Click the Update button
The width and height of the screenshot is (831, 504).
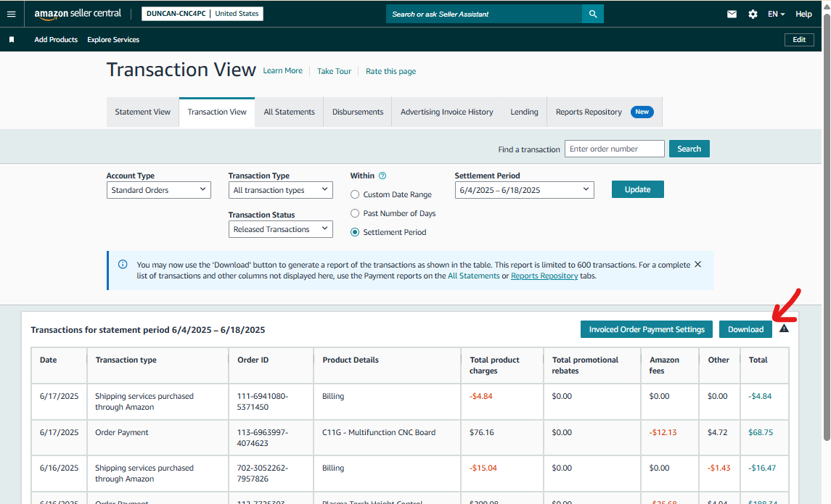point(637,189)
